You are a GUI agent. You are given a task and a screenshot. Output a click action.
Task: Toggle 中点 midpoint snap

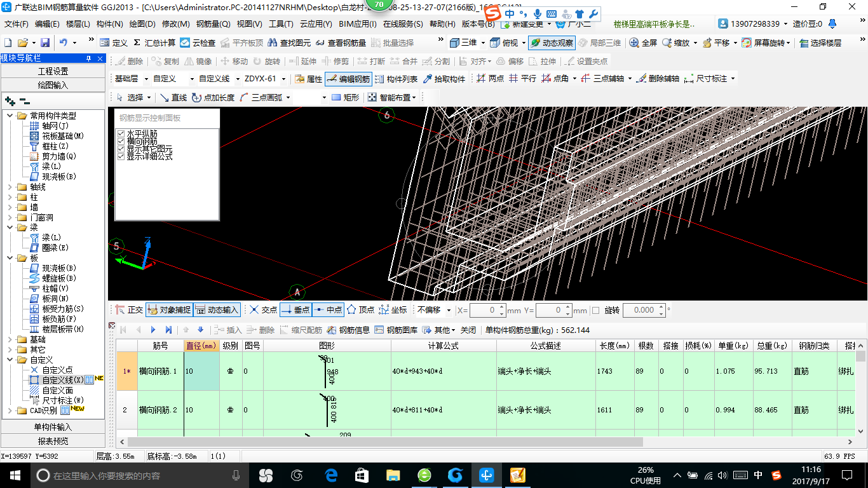tap(328, 310)
